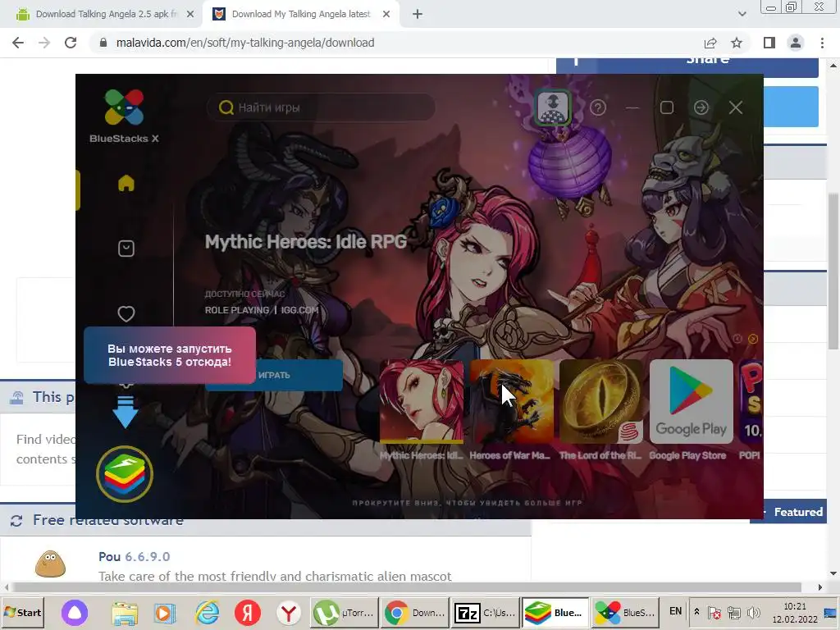Image resolution: width=840 pixels, height=630 pixels.
Task: Share this page from Chrome toolbar
Action: click(x=710, y=43)
